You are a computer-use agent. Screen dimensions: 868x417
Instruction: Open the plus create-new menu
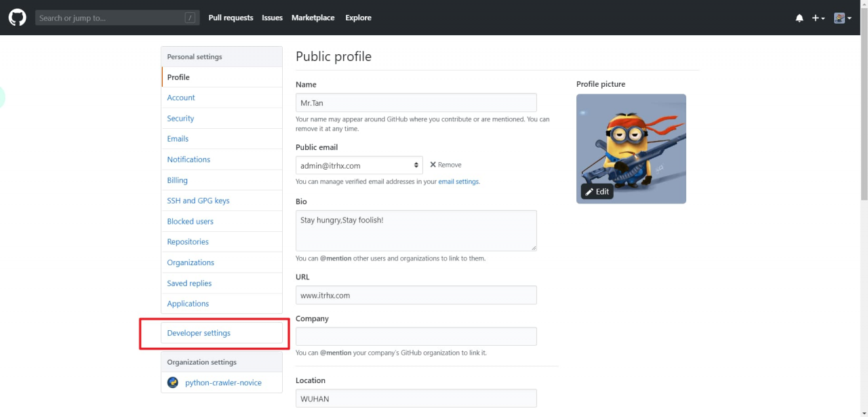click(x=818, y=18)
